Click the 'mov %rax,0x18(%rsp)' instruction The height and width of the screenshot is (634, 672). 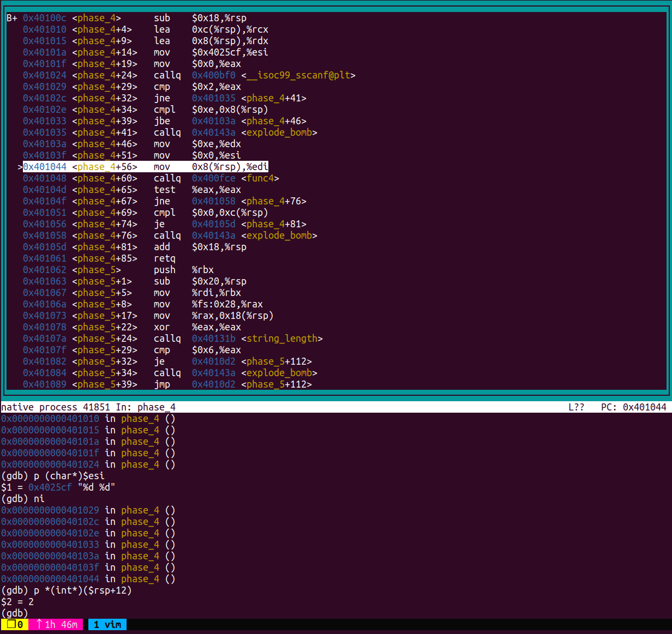coord(214,316)
